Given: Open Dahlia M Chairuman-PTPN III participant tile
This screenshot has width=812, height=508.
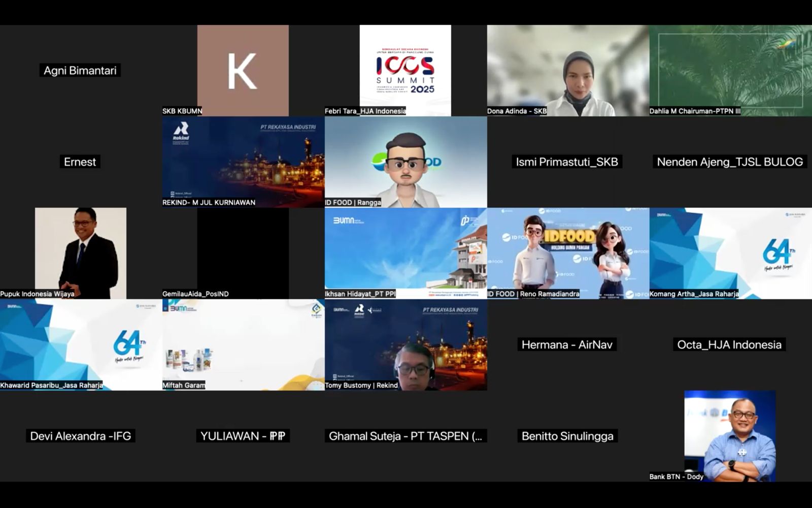Looking at the screenshot, I should coord(730,70).
